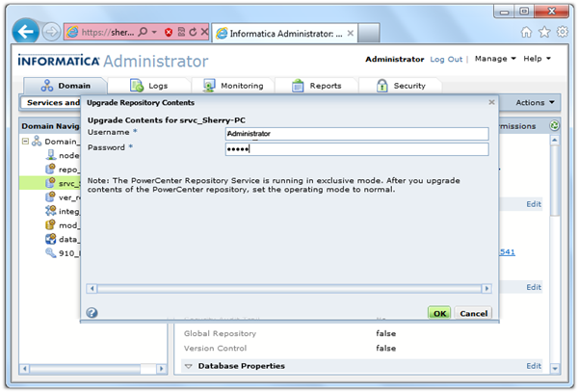The image size is (578, 392).
Task: Open the Favorites star icon
Action: tap(544, 33)
